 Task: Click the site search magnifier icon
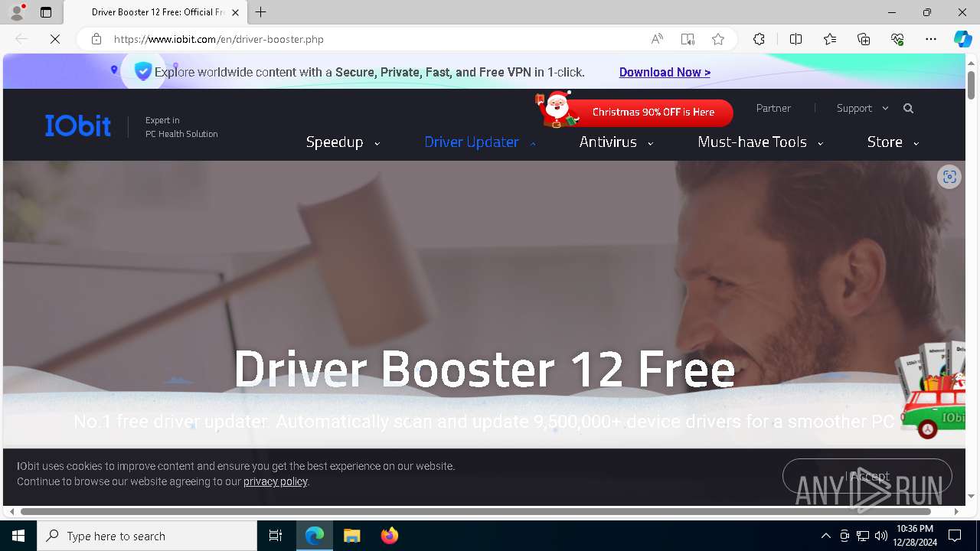coord(908,109)
